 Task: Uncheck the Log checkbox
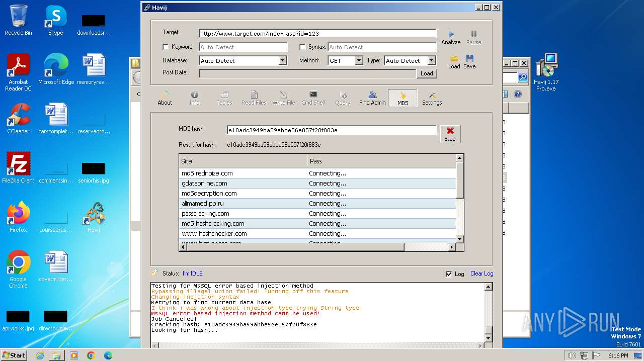[449, 274]
